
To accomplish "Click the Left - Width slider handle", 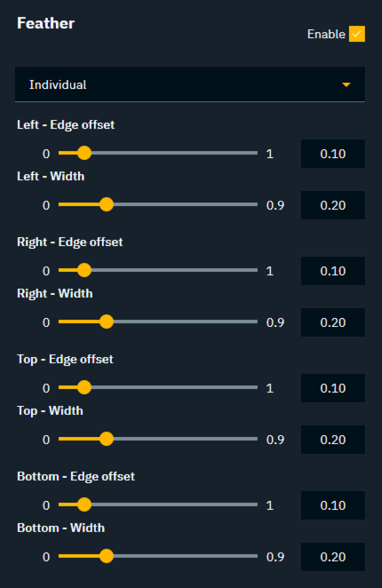I will pyautogui.click(x=107, y=205).
